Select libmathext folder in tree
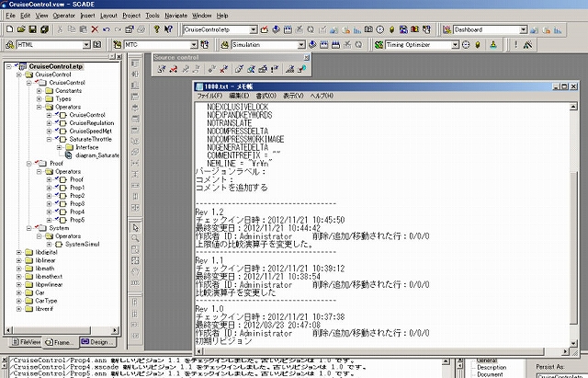 pos(49,277)
